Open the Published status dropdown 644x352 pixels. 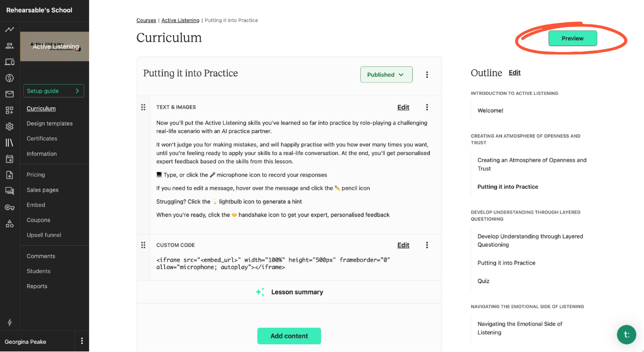(386, 75)
